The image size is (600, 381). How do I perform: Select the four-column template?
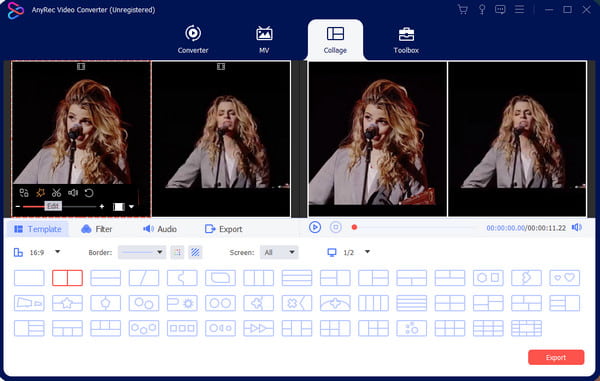(373, 303)
